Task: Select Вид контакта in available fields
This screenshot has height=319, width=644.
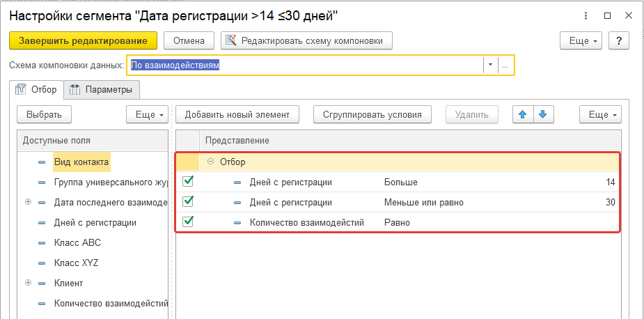Action: pyautogui.click(x=81, y=162)
